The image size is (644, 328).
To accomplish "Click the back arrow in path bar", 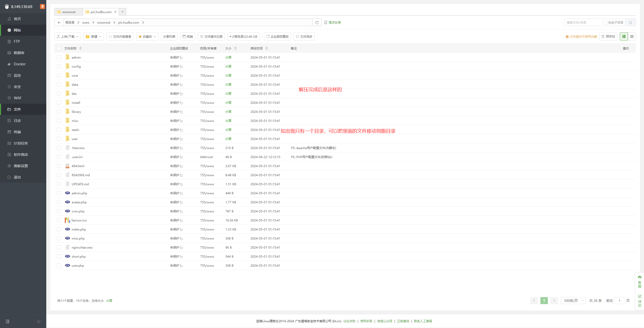I will [59, 23].
